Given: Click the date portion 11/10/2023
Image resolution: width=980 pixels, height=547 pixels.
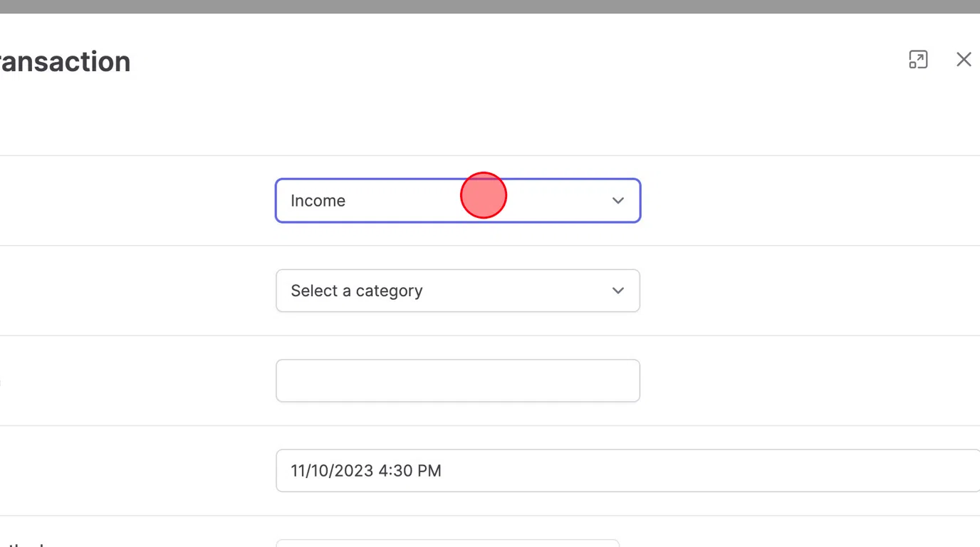Looking at the screenshot, I should (x=332, y=471).
